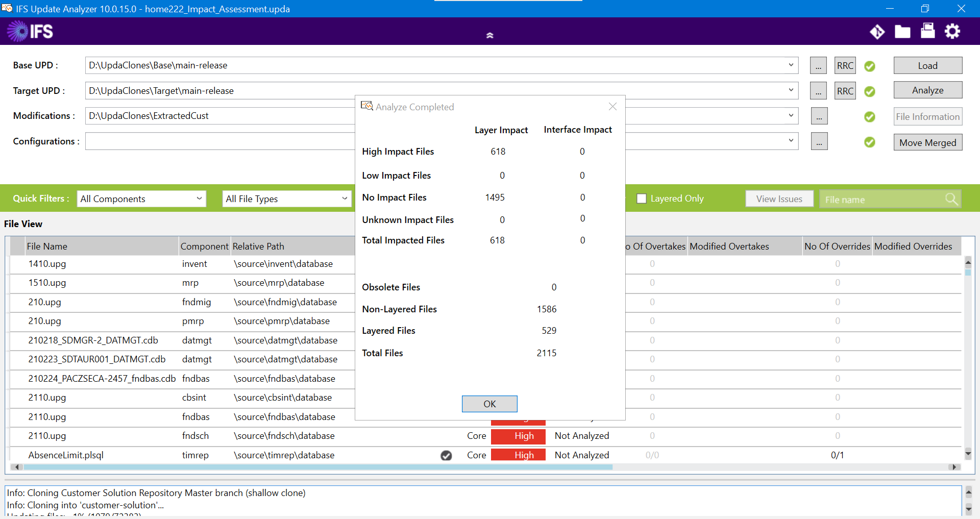Browse for Configurations with ellipsis button
Viewport: 980px width, 519px height.
click(819, 141)
